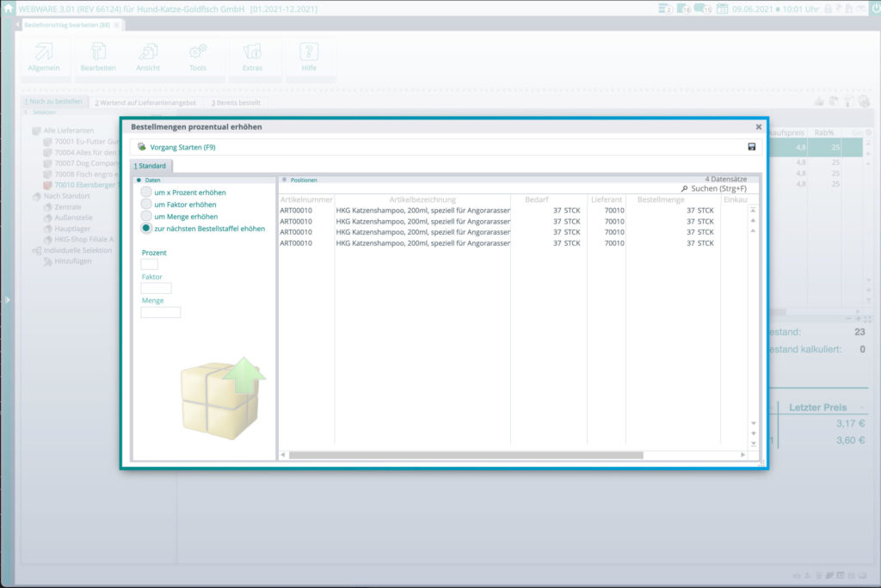The height and width of the screenshot is (588, 881).
Task: Select 'Individuelle Selektion' tree node
Action: (x=77, y=250)
